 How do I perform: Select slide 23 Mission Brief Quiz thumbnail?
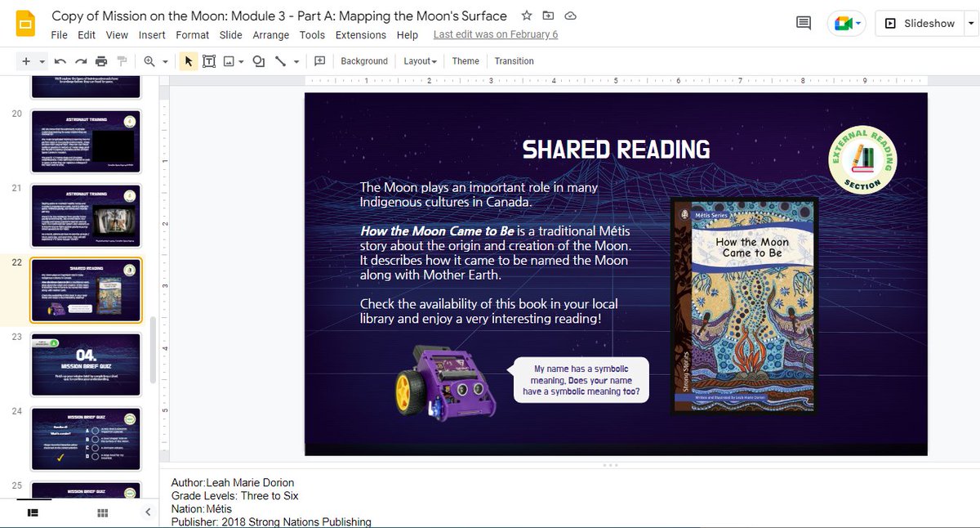click(x=86, y=365)
